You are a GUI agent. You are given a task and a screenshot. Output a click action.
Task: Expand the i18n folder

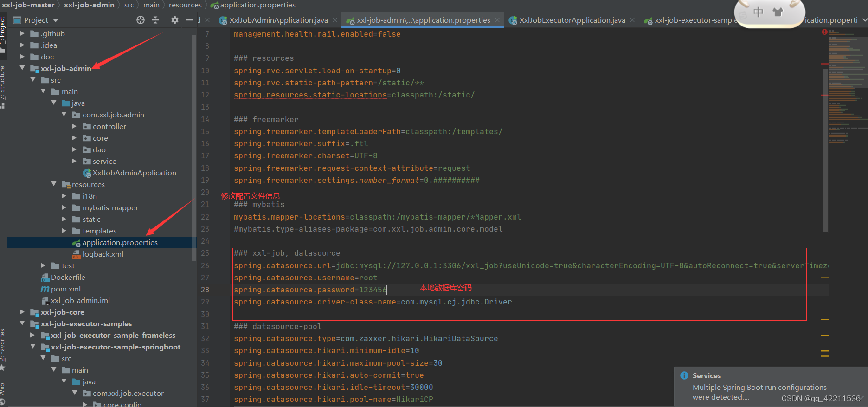coord(64,196)
